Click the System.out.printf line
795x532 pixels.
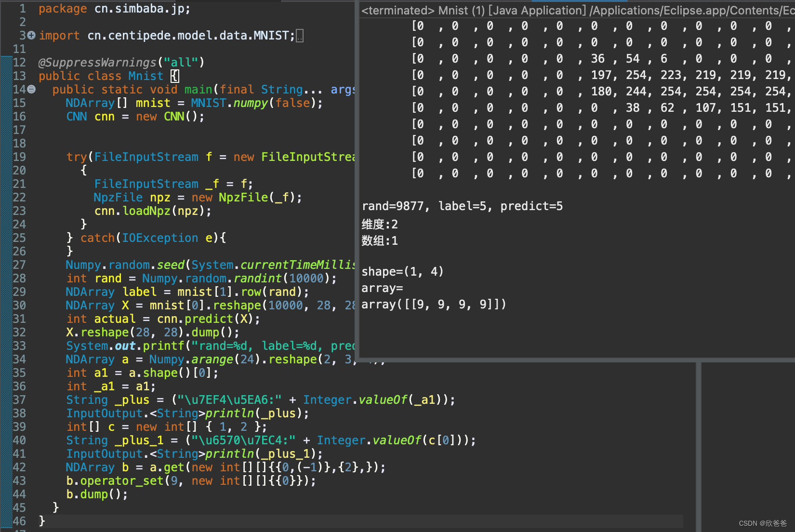click(211, 346)
